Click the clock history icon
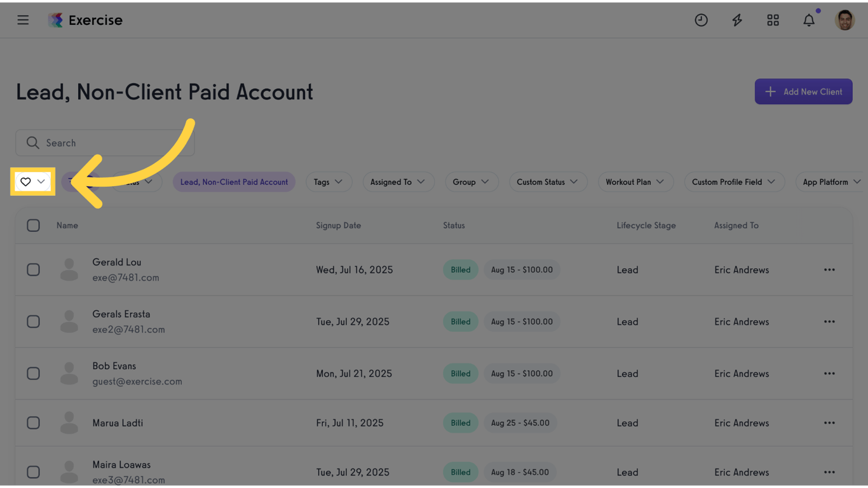The width and height of the screenshot is (868, 488). click(x=701, y=20)
